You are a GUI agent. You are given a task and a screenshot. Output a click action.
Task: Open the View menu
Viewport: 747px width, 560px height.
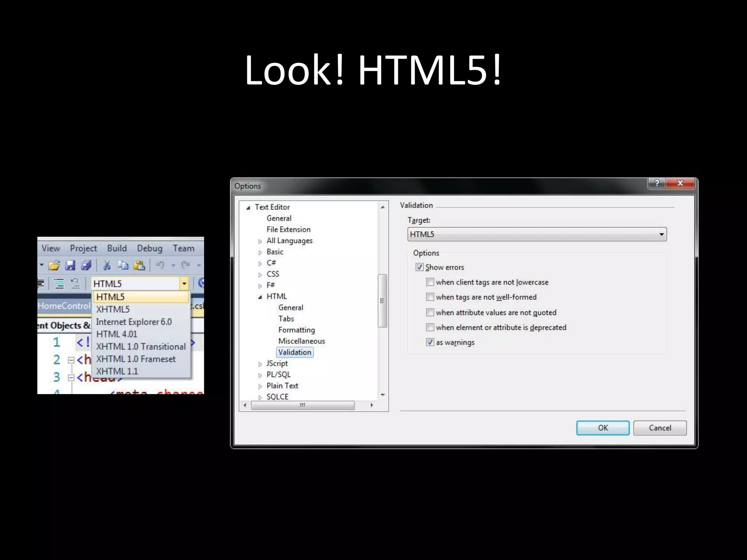(51, 248)
